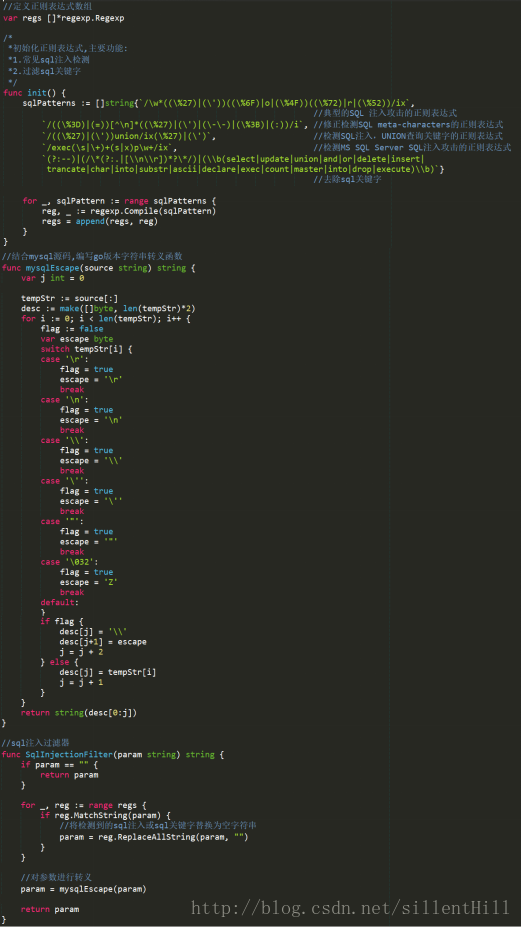The height and width of the screenshot is (928, 522).
Task: Click 'for i := 0; i < len(tempStr); i++ {'
Action: (106, 319)
